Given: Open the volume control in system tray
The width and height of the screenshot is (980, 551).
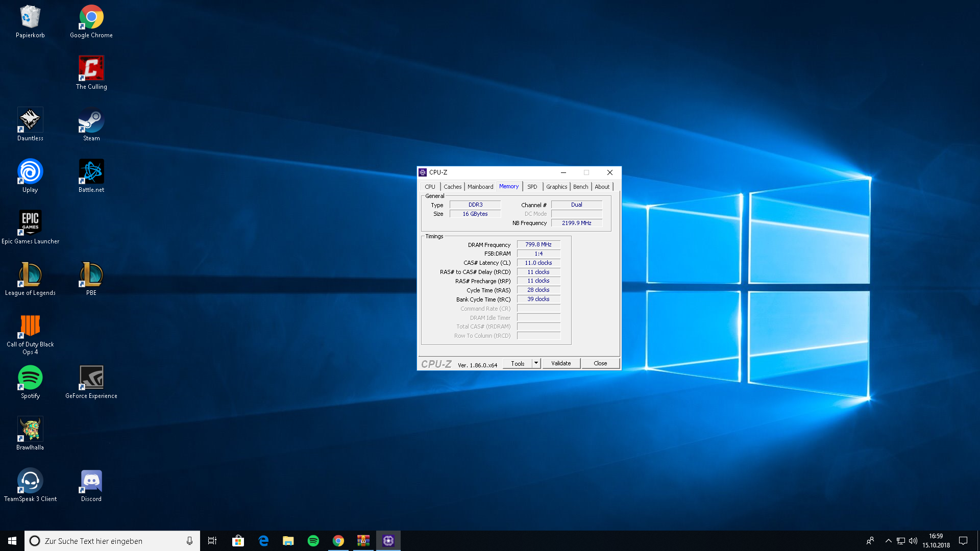Looking at the screenshot, I should coord(913,541).
